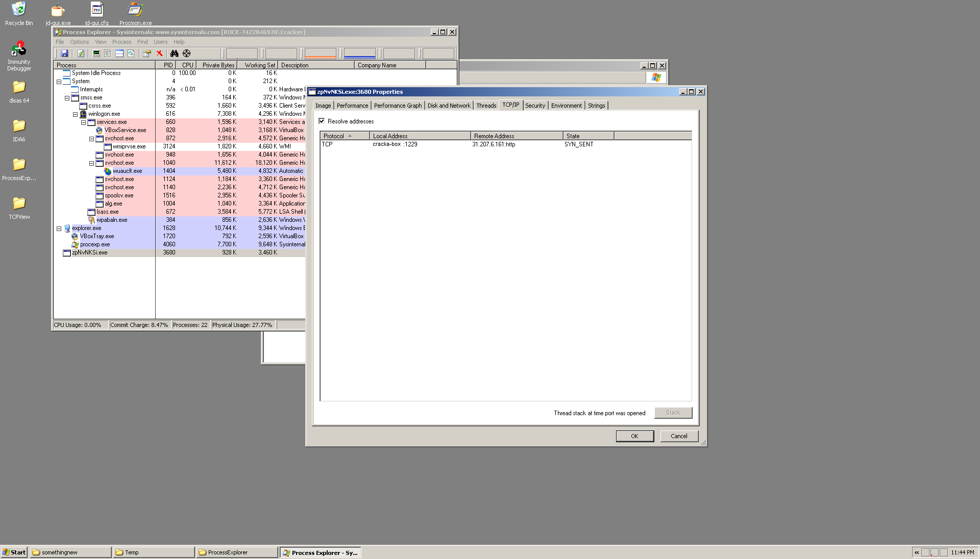Switch to the Threads tab
This screenshot has height=559, width=980.
tap(486, 106)
